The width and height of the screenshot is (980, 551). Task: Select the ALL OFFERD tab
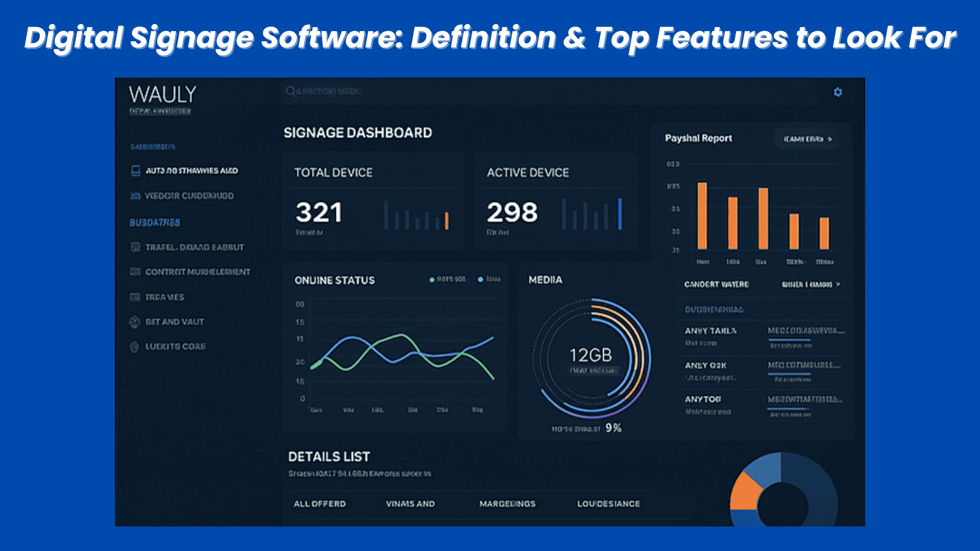pos(320,504)
